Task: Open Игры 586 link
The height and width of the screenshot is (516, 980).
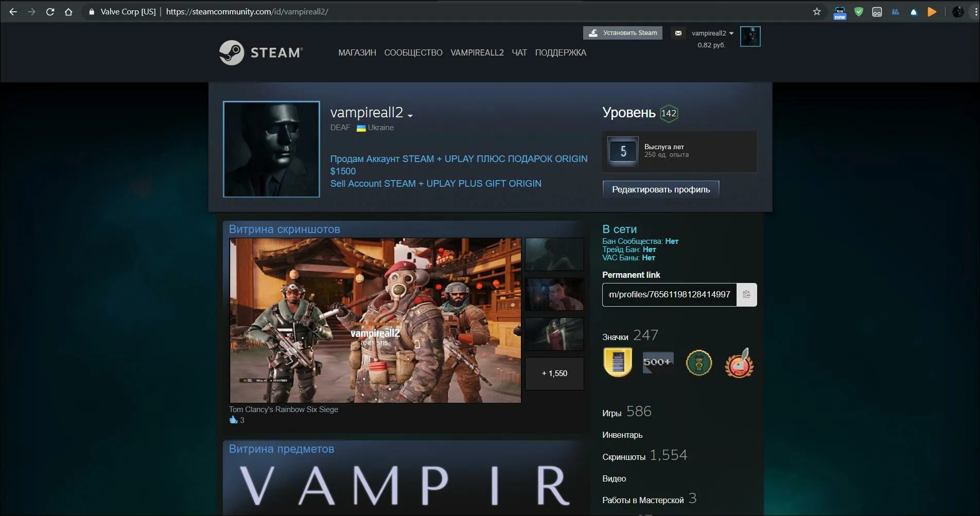Action: tap(627, 412)
